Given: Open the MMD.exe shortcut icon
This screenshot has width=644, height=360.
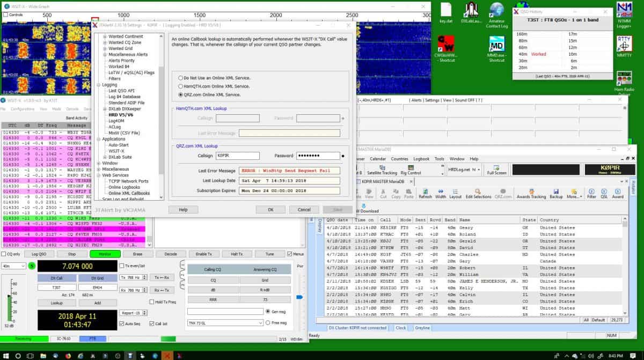Looking at the screenshot, I should [x=497, y=49].
